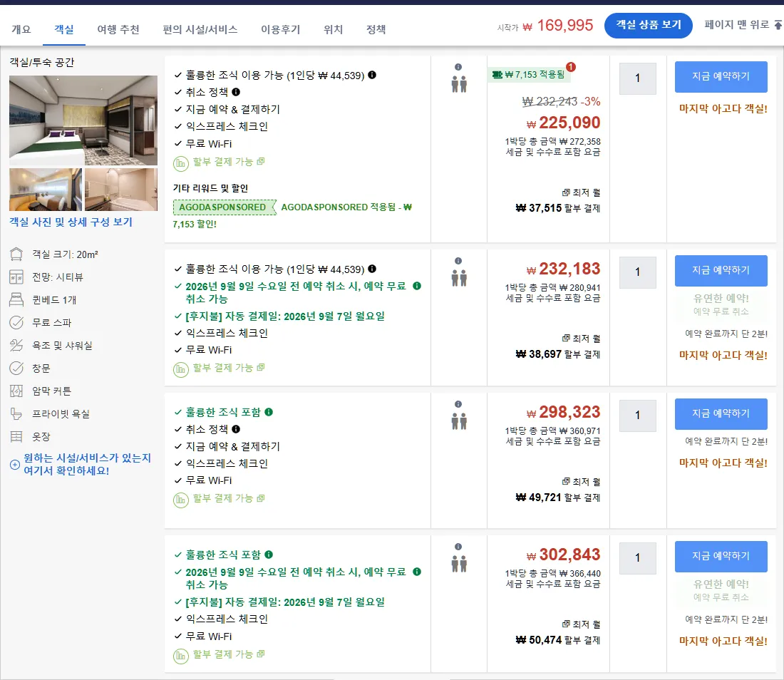Click the 창문 check icon

[x=16, y=368]
